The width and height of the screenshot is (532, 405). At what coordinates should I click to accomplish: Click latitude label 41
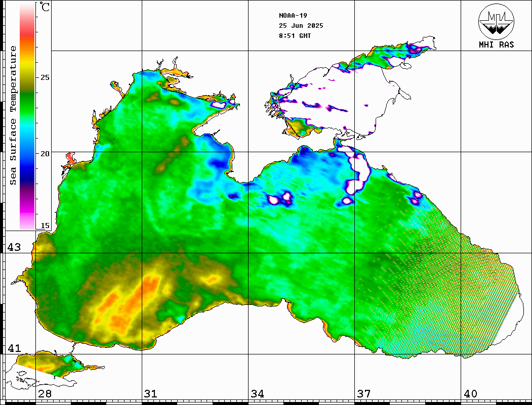pos(14,348)
